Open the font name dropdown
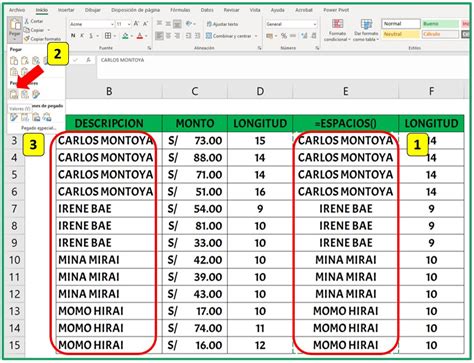This screenshot has height=363, width=474. coord(112,24)
